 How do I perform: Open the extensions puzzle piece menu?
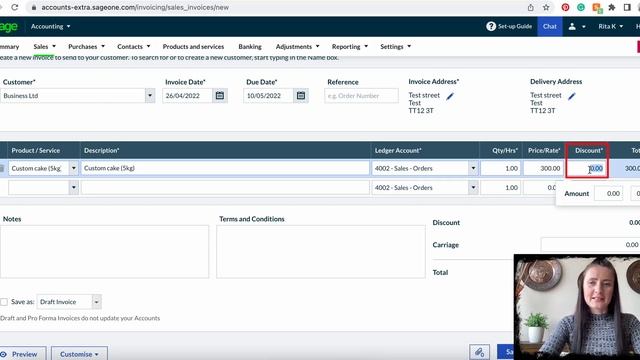(x=612, y=7)
